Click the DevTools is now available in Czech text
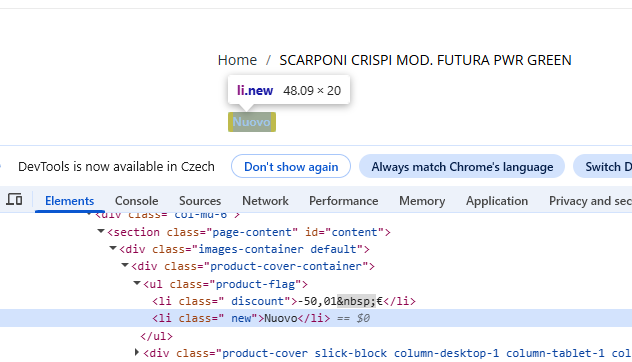 [x=116, y=166]
